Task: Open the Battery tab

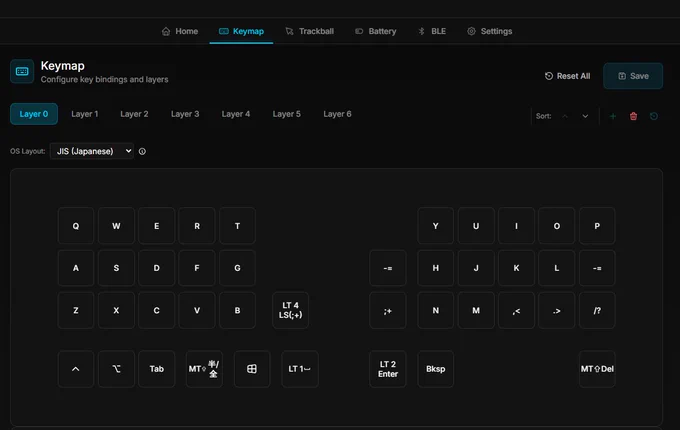Action: click(376, 31)
